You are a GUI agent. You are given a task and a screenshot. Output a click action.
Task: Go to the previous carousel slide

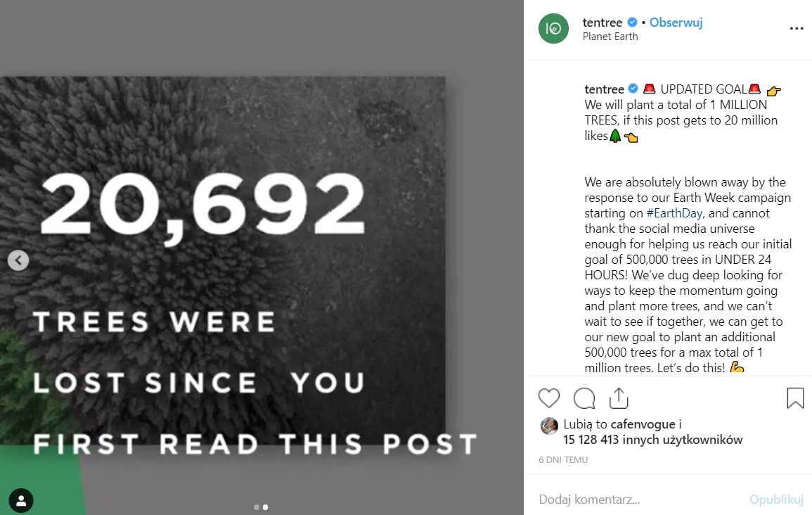click(18, 260)
